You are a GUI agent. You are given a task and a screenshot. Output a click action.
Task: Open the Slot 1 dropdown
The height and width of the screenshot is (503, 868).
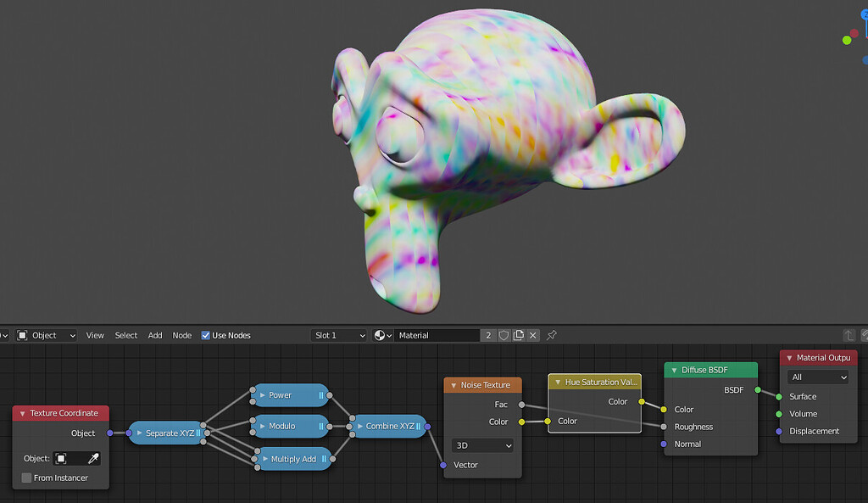(x=339, y=335)
